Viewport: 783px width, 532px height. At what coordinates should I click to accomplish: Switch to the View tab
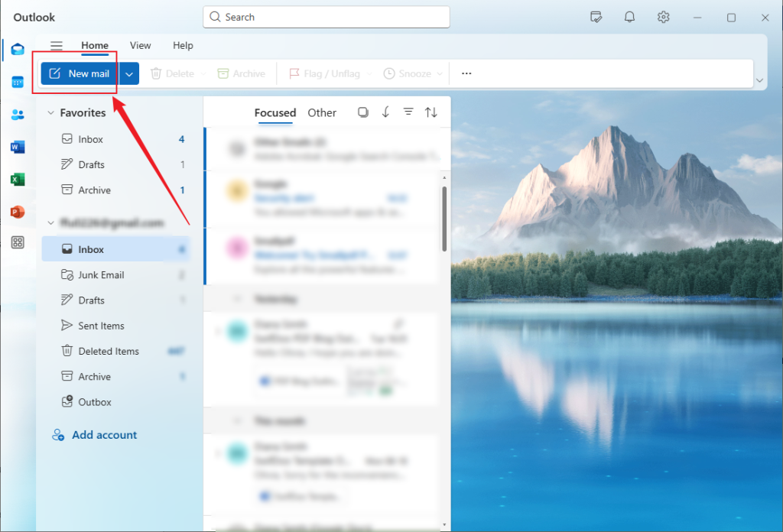point(140,45)
